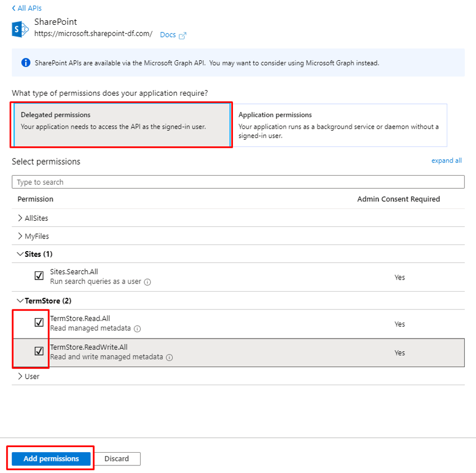Open Docs via the external link icon
Image resolution: width=476 pixels, height=473 pixels.
(x=182, y=34)
